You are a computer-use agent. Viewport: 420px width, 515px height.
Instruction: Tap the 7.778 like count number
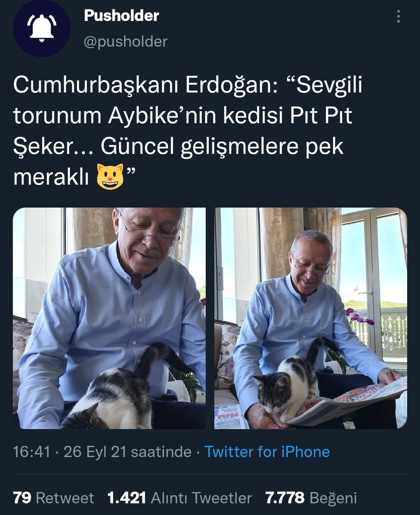click(x=285, y=498)
